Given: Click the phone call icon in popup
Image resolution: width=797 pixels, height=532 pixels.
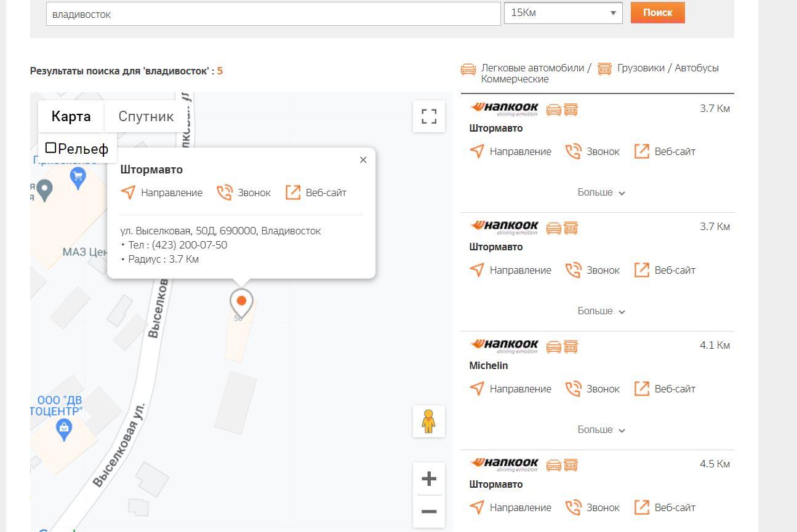Looking at the screenshot, I should (225, 193).
